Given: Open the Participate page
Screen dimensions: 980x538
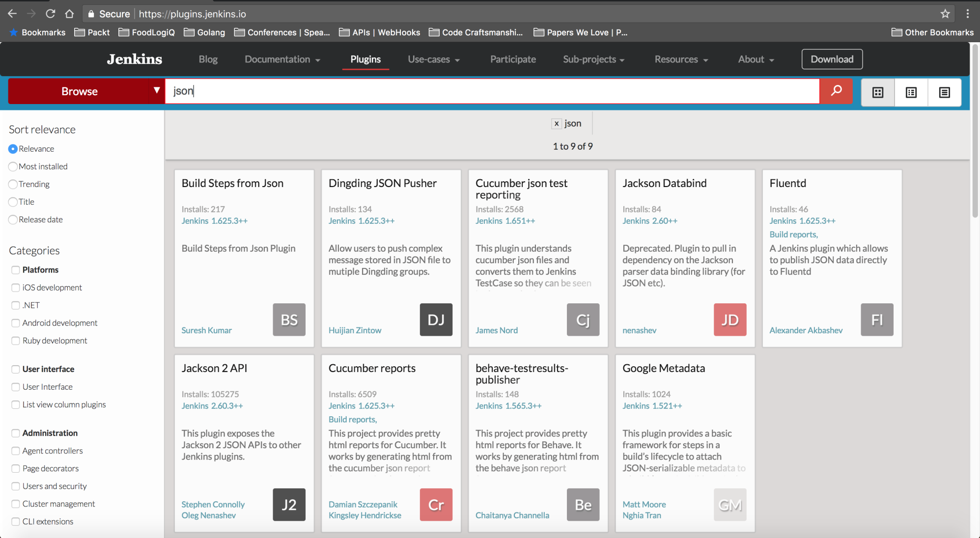Looking at the screenshot, I should coord(513,59).
